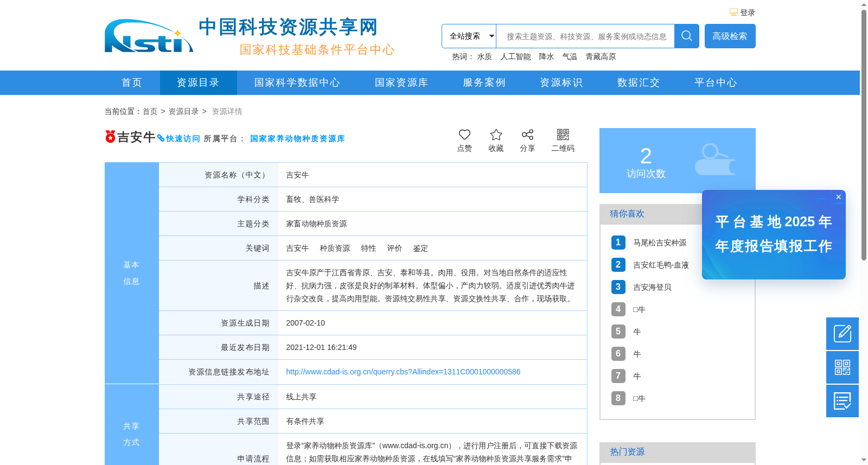868x465 pixels.
Task: Click the Nsti site logo
Action: (x=149, y=36)
